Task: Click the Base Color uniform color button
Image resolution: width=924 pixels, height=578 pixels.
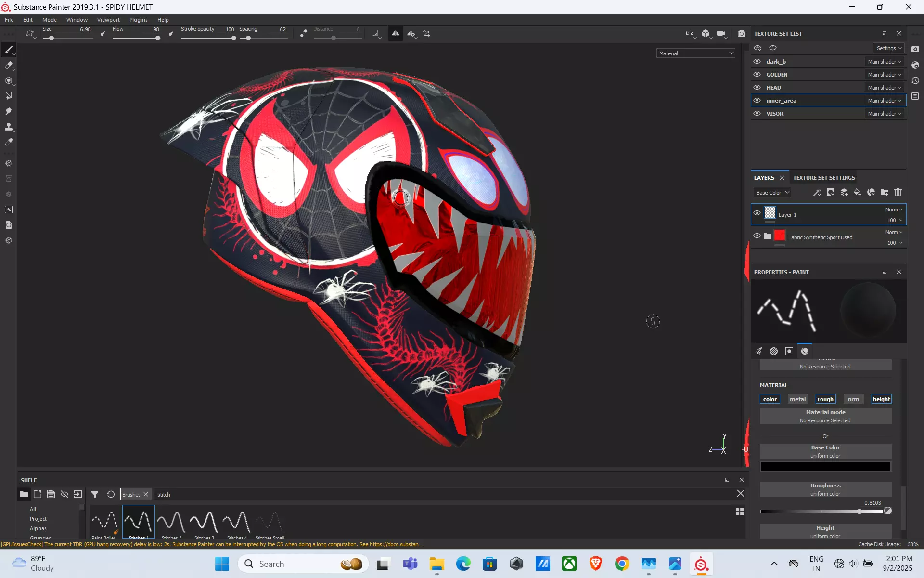Action: click(x=825, y=451)
